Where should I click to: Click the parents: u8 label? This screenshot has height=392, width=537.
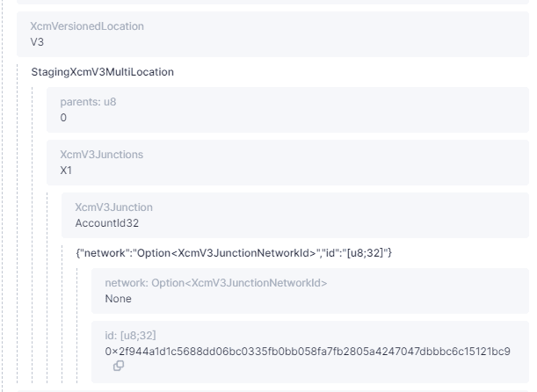(88, 102)
